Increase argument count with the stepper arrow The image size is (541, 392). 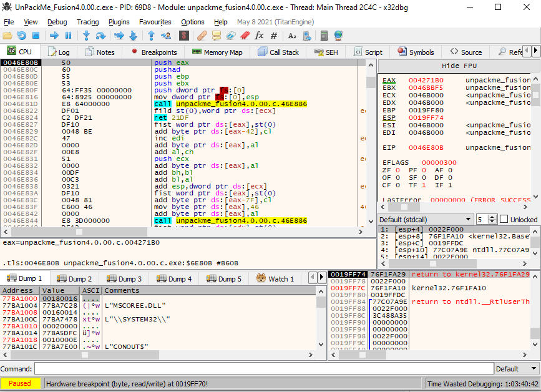pos(492,217)
